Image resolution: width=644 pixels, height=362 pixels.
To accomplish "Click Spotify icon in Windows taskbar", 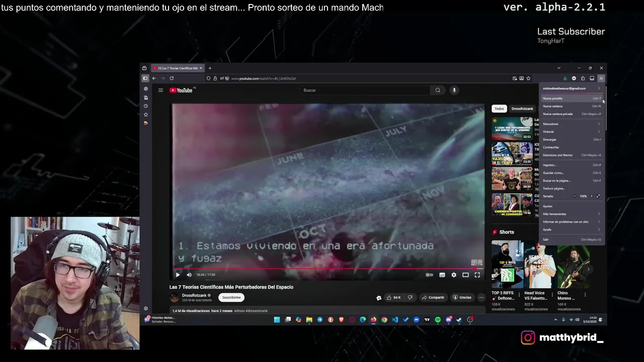I will [x=438, y=320].
